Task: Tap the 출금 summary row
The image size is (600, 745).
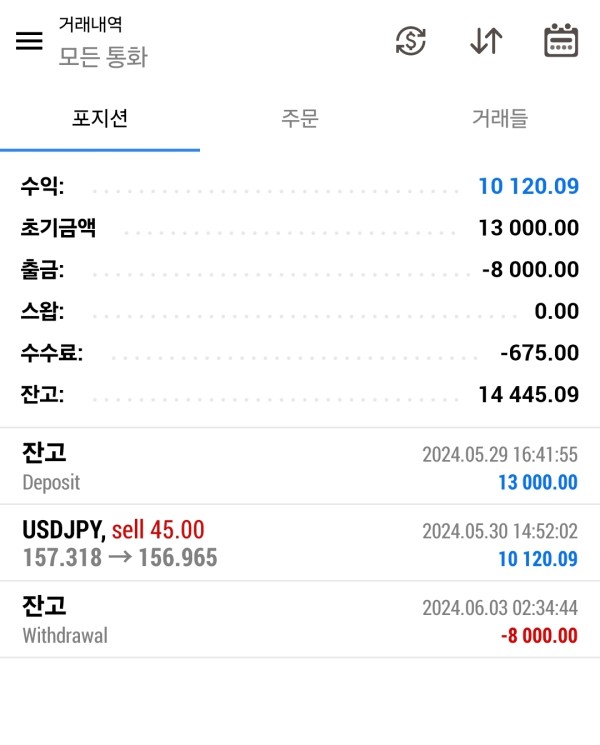Action: 300,270
